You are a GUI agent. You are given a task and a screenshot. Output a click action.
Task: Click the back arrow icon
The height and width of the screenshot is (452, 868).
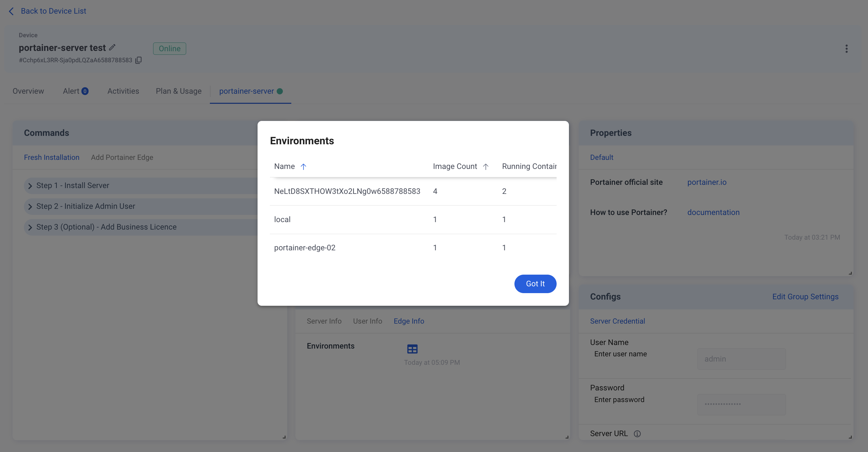coord(11,11)
